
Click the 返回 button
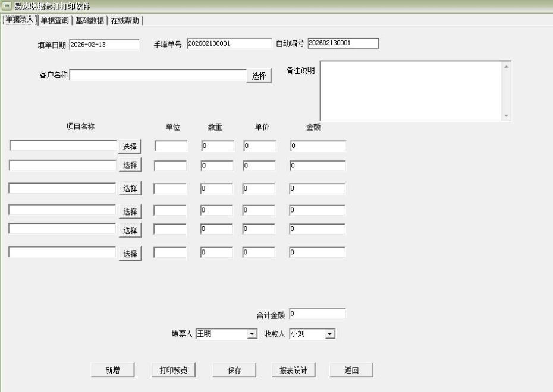click(351, 370)
